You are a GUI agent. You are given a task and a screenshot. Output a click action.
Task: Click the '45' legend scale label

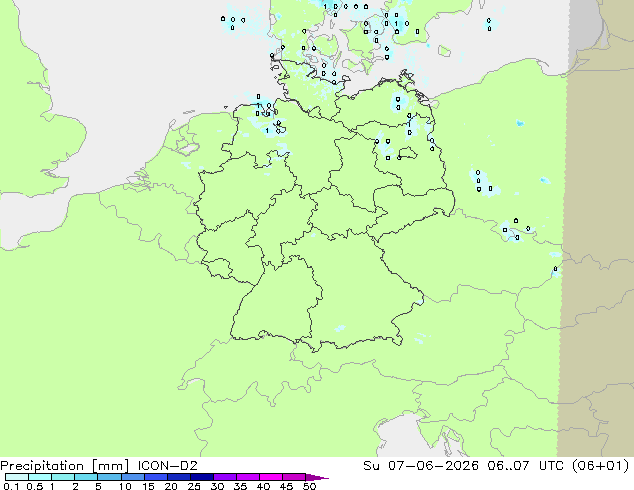point(286,486)
